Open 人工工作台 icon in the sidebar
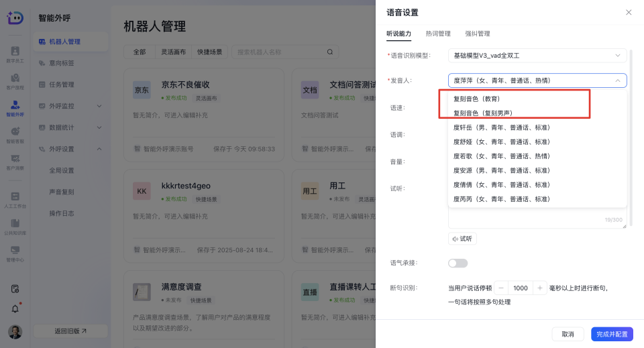 (15, 198)
